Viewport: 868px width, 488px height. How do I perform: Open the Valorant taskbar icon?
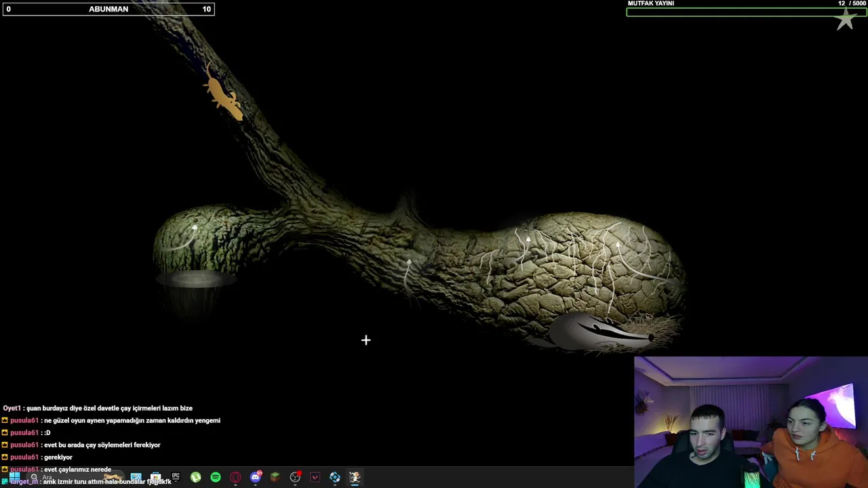click(315, 477)
